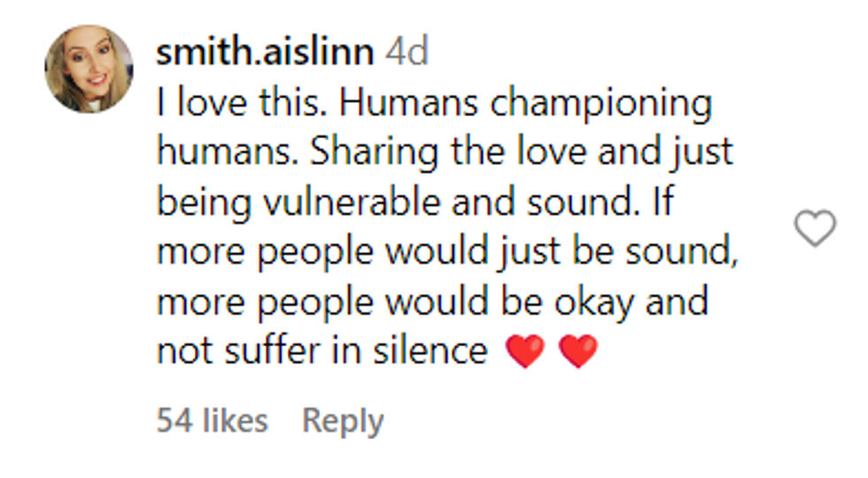Click the second red heart emoji

[578, 352]
